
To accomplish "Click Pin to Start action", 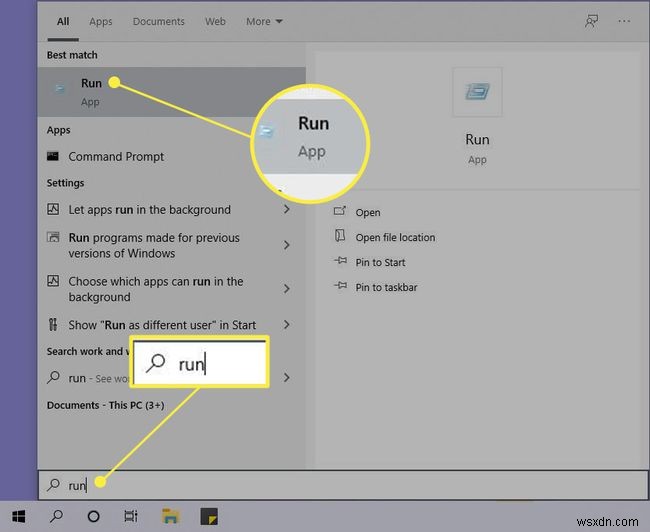I will [x=380, y=262].
